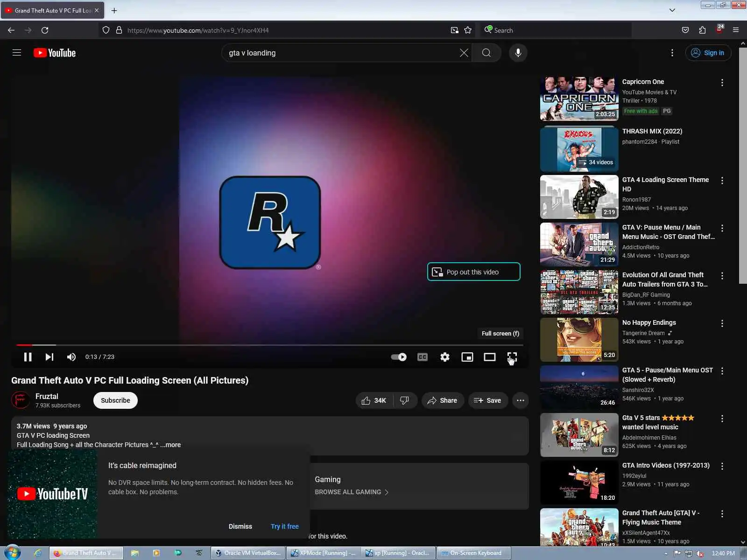Seek using the video progress bar
The image size is (747, 560).
point(270,345)
